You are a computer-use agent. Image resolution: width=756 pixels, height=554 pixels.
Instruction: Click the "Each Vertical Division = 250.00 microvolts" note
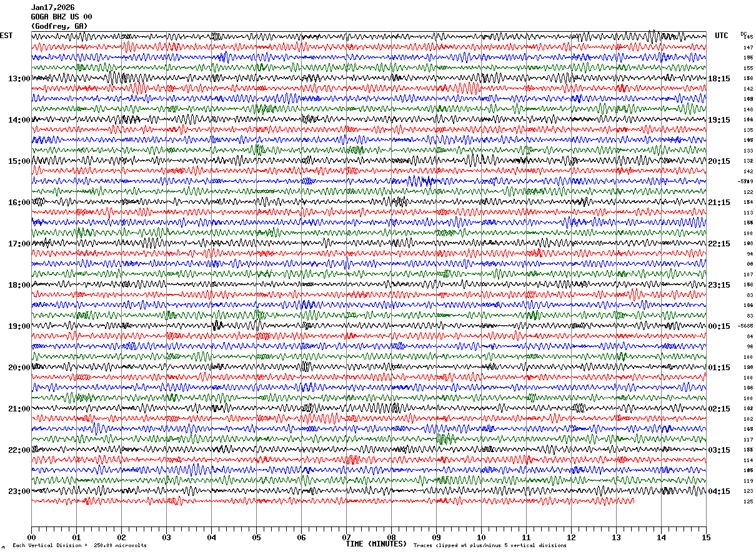click(x=79, y=545)
